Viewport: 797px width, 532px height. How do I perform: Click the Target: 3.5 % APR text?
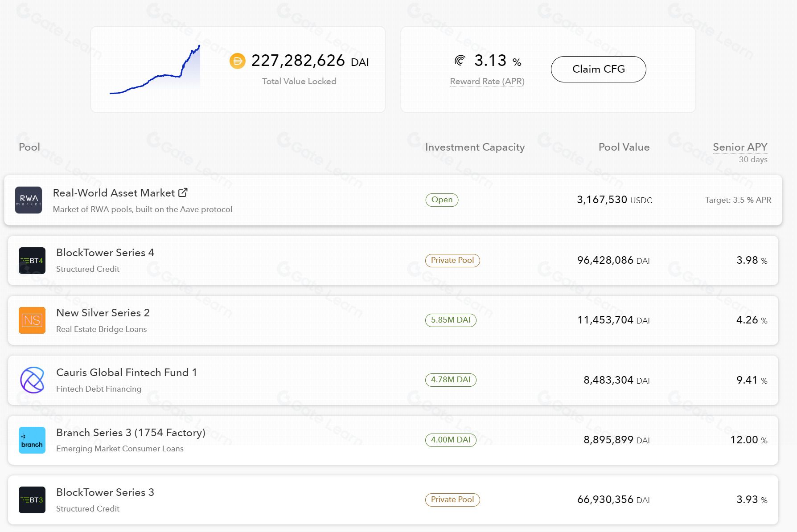738,200
